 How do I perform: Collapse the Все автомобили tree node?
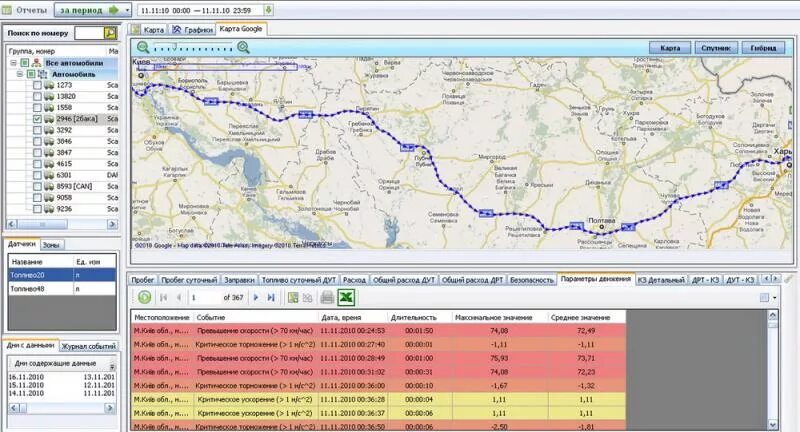[x=13, y=63]
